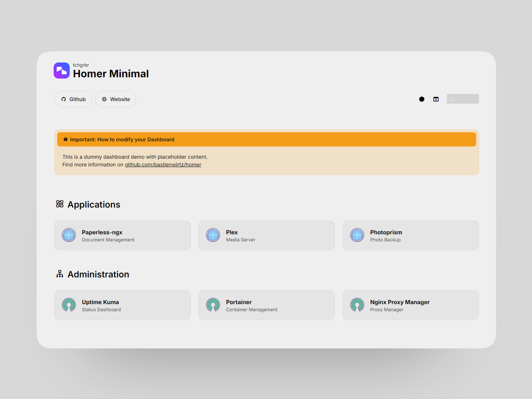Viewport: 532px width, 399px height.
Task: Toggle the dark/light theme circle
Action: pos(422,99)
